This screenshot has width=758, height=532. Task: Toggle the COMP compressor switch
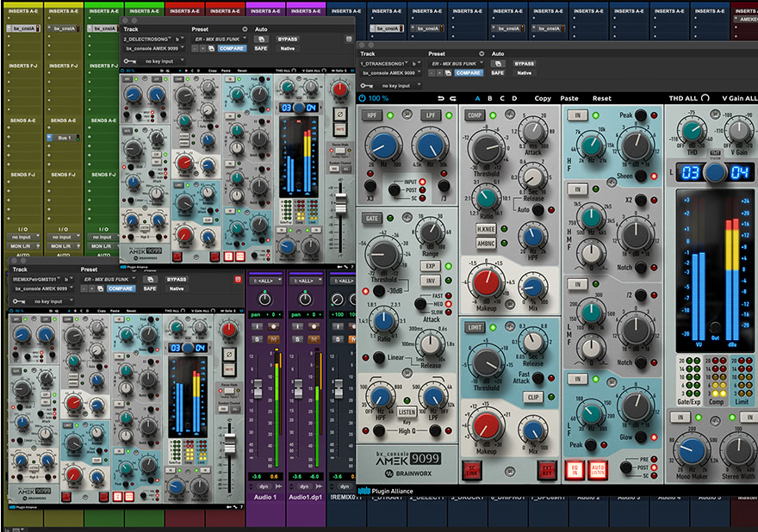tap(475, 114)
